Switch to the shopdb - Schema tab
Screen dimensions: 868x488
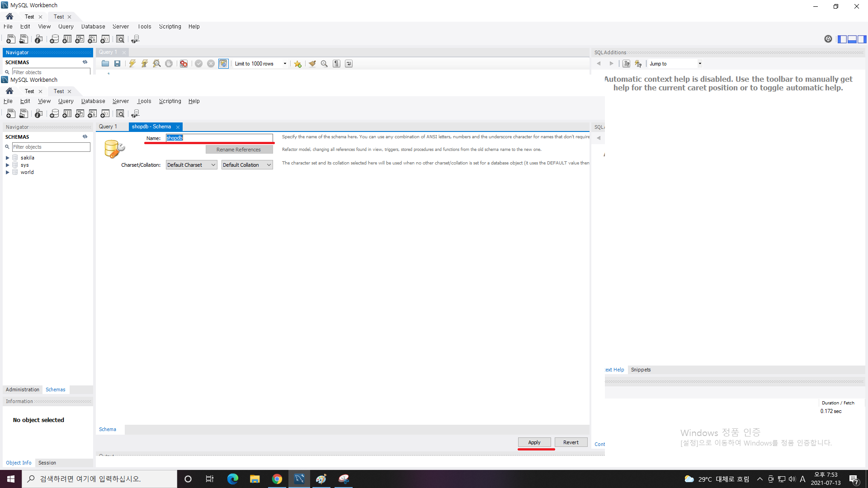pos(152,127)
